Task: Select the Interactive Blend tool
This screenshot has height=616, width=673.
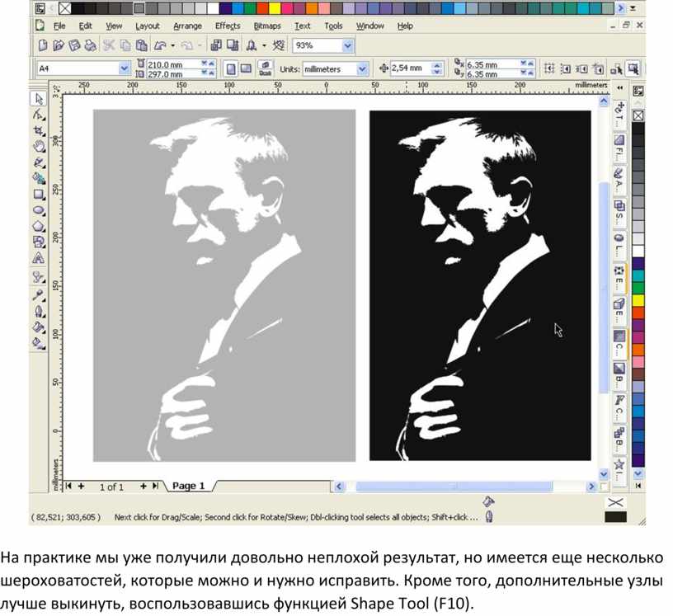Action: click(x=39, y=278)
